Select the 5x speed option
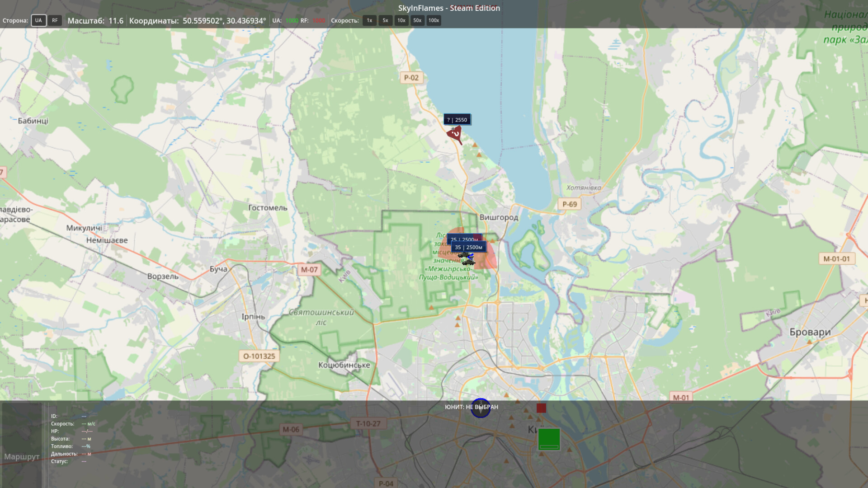The image size is (868, 488). tap(385, 20)
